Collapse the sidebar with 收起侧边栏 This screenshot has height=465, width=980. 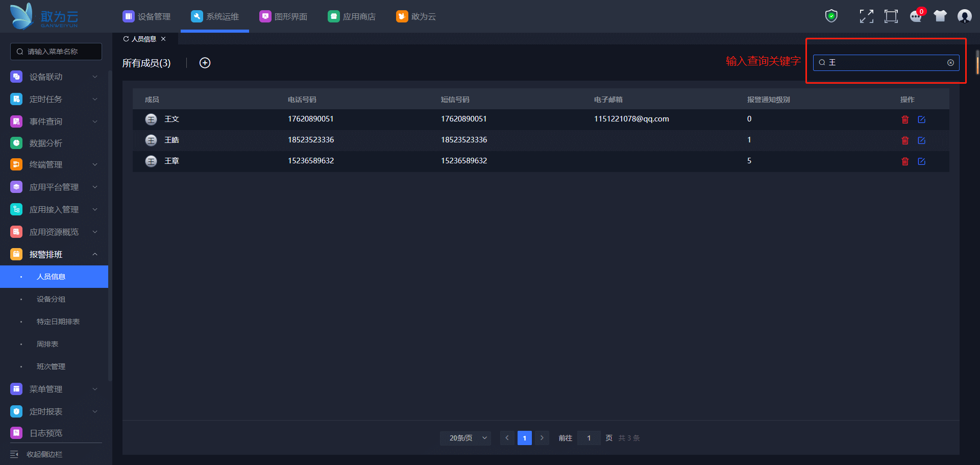click(x=36, y=454)
